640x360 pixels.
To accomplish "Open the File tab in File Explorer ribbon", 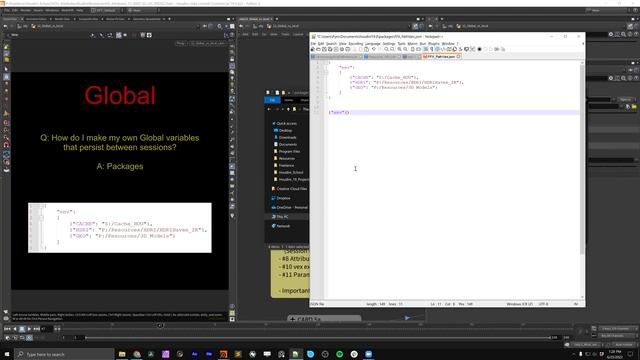I will 272,100.
